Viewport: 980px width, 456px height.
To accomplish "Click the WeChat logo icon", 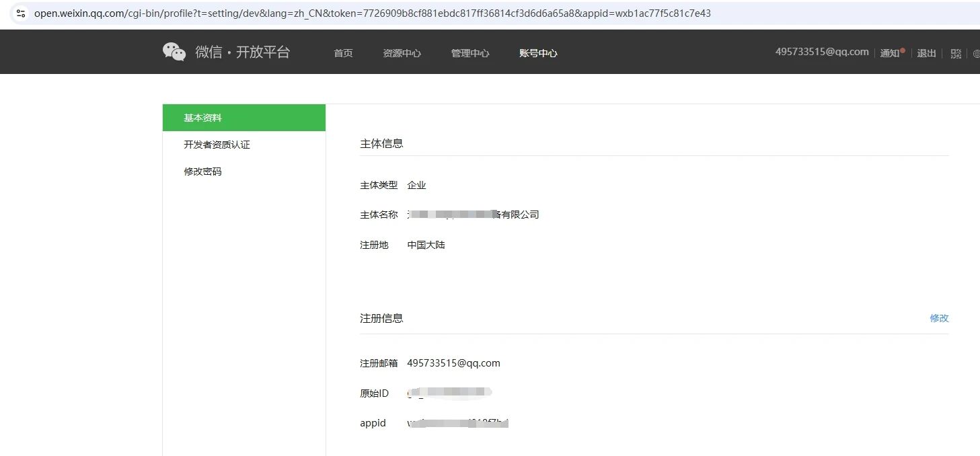I will pos(174,52).
